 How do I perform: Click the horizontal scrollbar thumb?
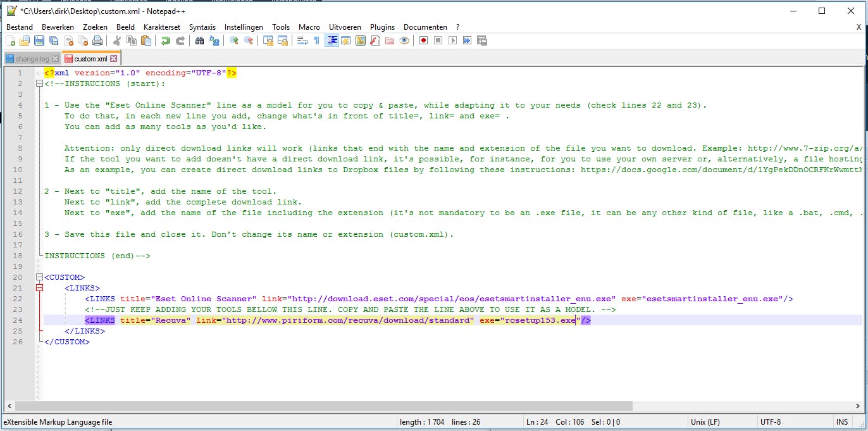click(324, 406)
